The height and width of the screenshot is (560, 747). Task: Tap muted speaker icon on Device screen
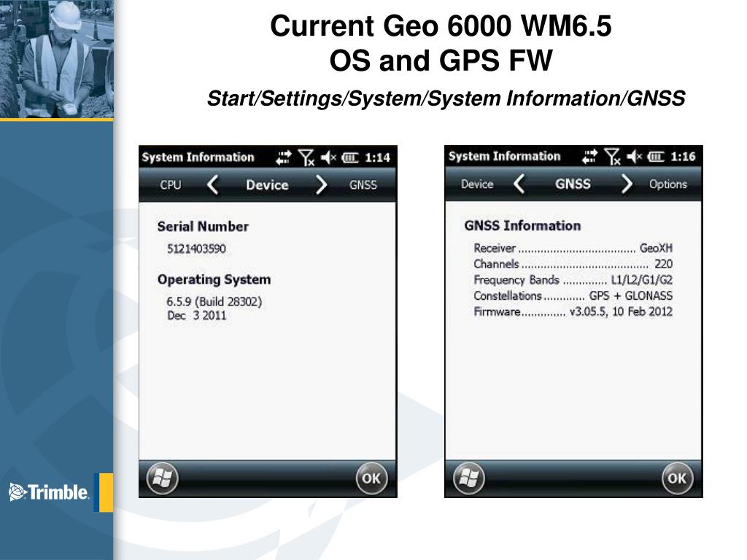click(328, 157)
